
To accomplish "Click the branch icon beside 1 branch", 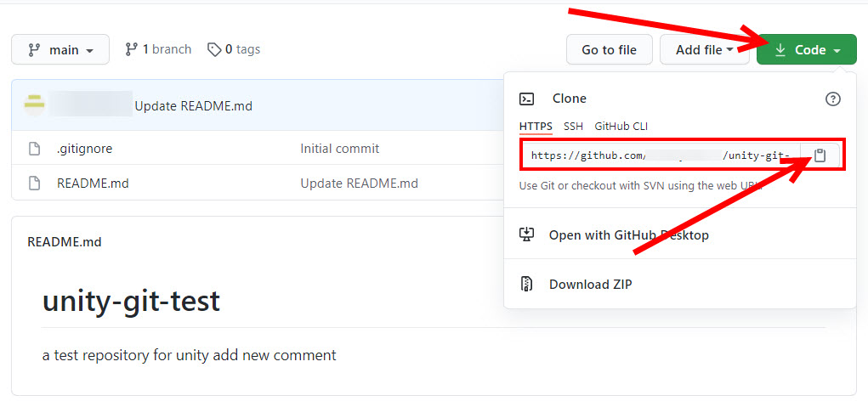I will (x=131, y=49).
